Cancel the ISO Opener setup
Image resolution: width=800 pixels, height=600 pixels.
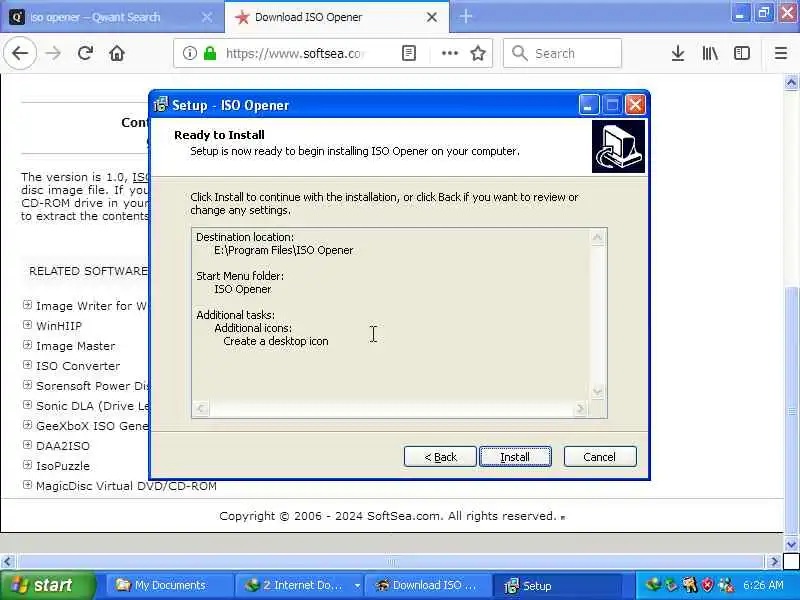click(x=600, y=457)
